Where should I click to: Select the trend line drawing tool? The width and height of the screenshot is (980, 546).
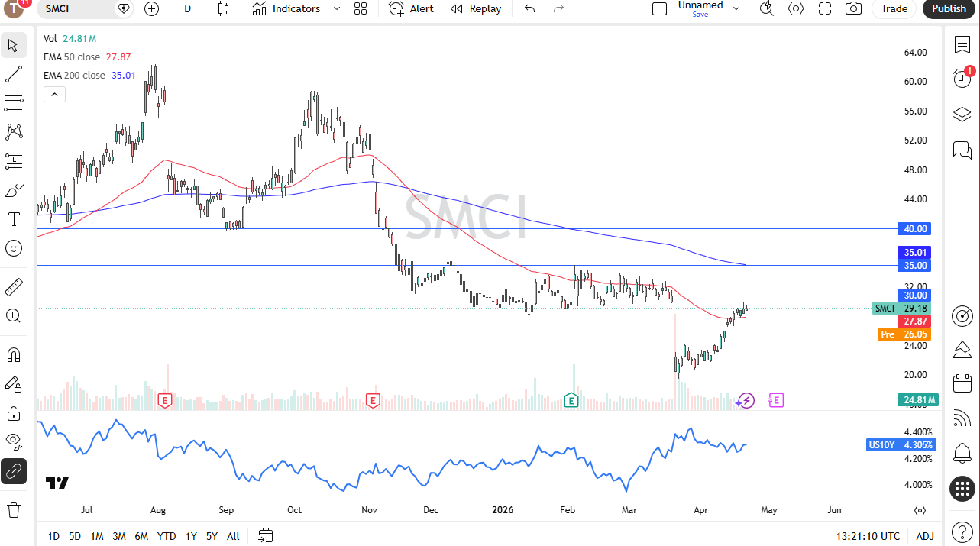coord(14,74)
